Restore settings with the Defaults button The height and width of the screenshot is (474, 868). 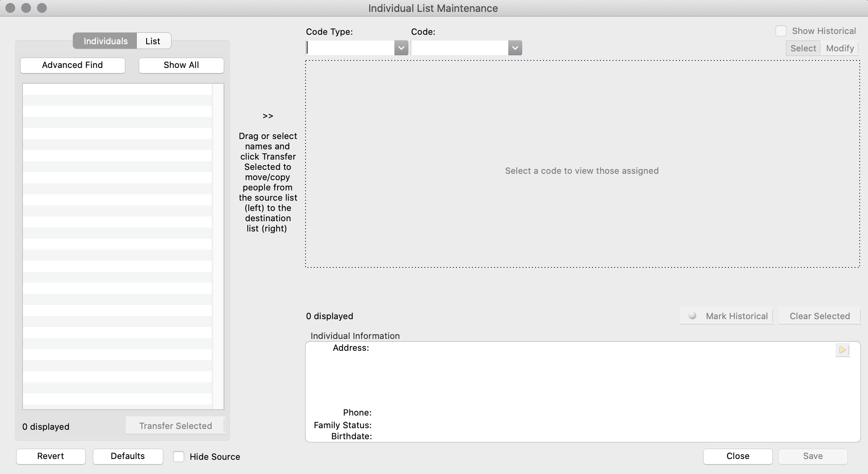(128, 456)
